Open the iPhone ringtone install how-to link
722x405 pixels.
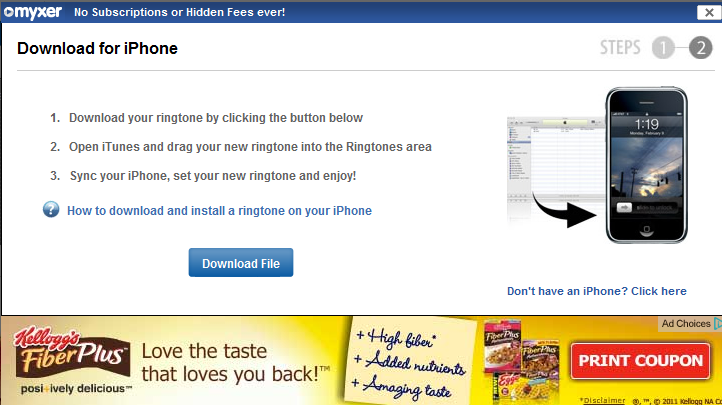(x=219, y=211)
